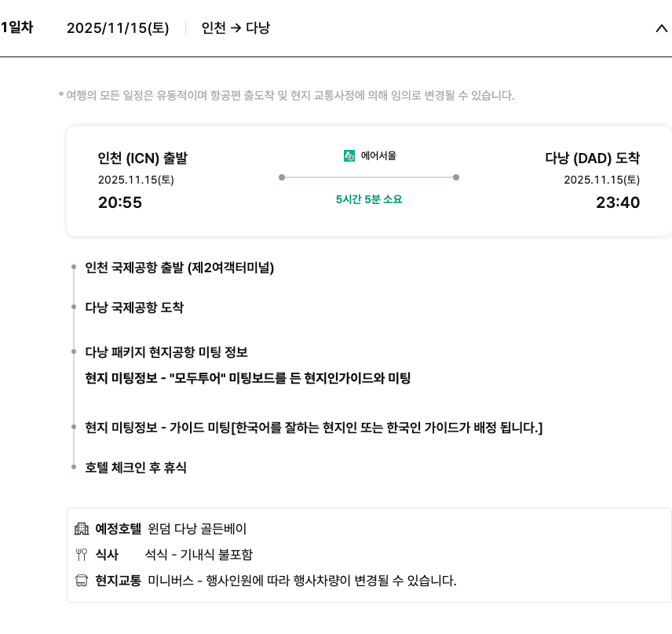Click the fork and knife meal icon

82,555
